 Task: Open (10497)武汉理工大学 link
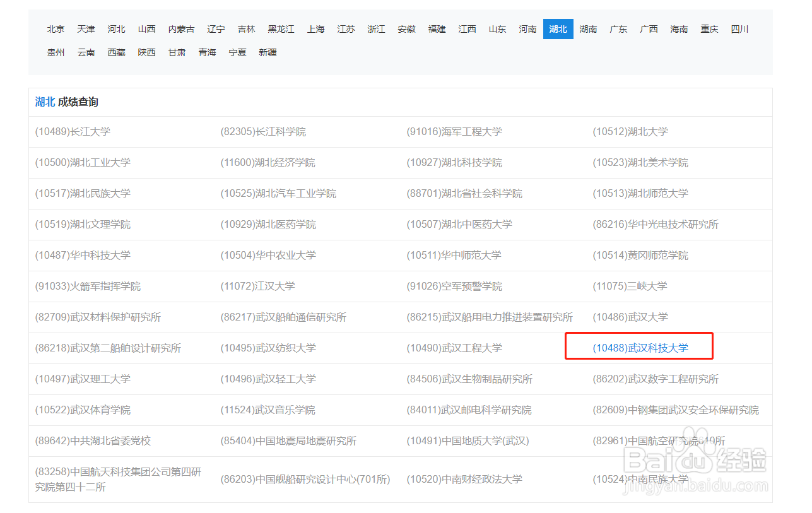coord(83,379)
